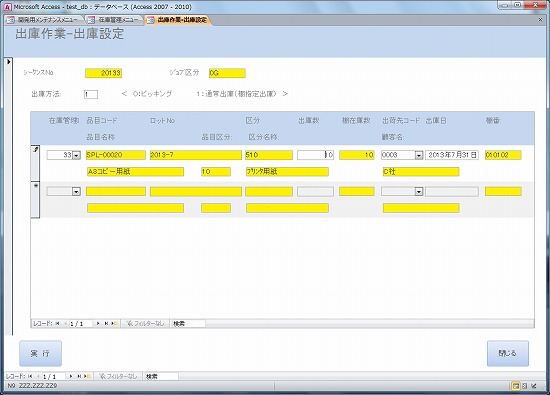Go to first record in subform navigator

[58, 323]
